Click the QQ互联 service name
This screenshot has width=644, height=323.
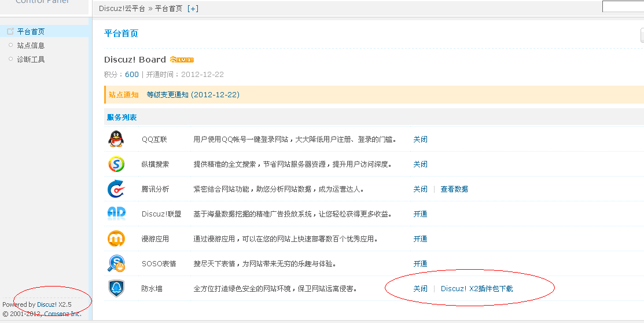tap(154, 140)
